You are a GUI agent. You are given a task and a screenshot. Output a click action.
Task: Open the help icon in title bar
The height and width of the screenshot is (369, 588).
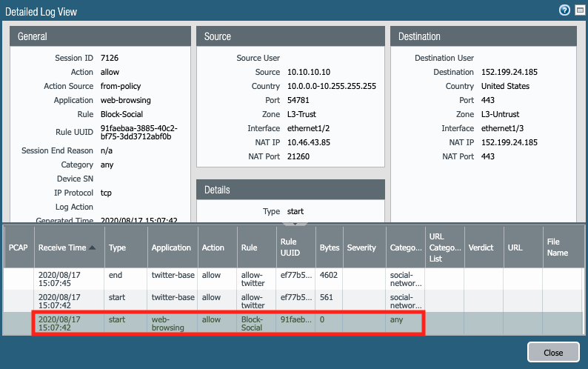(564, 10)
